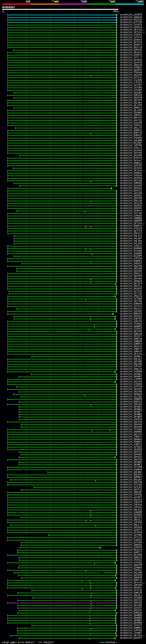Select the label UniRef100_C6FFB6

click(x=131, y=145)
